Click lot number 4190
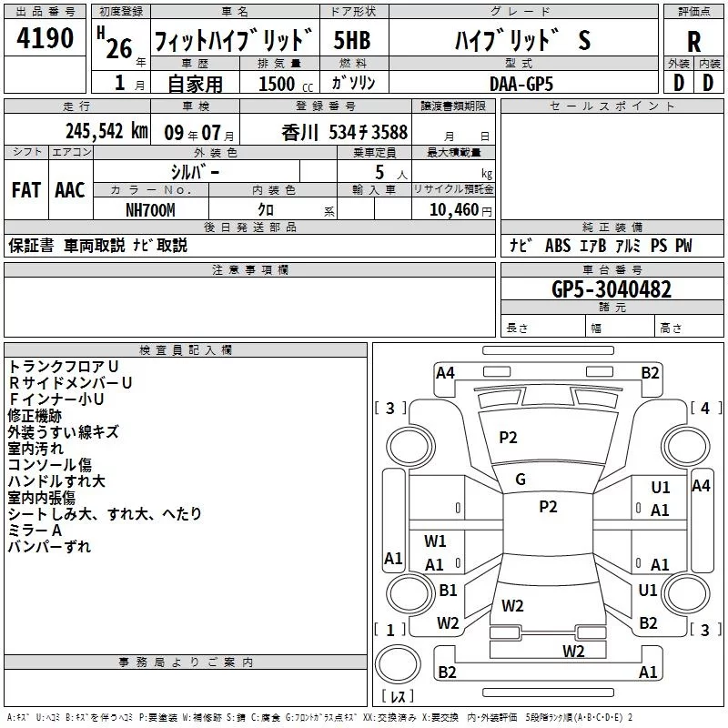 point(45,40)
